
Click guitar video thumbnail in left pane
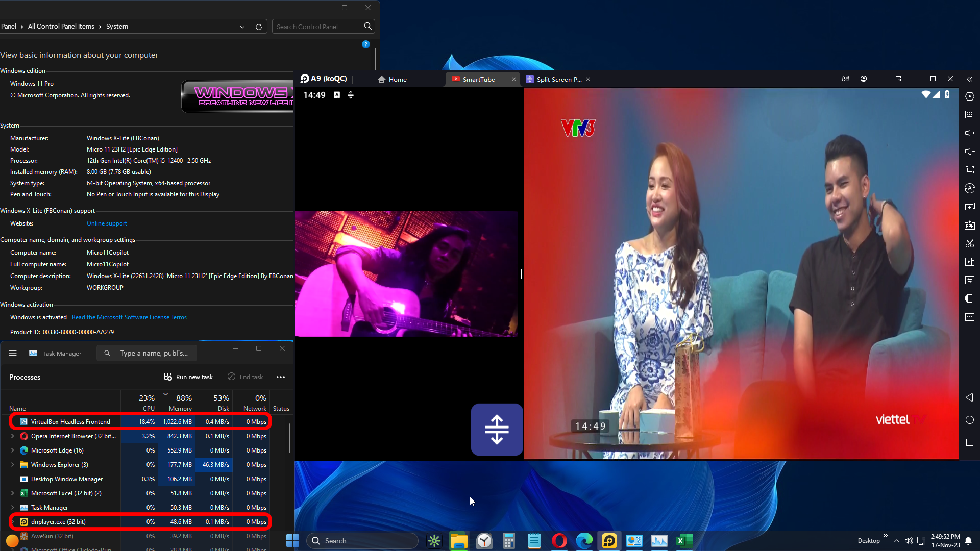click(406, 273)
